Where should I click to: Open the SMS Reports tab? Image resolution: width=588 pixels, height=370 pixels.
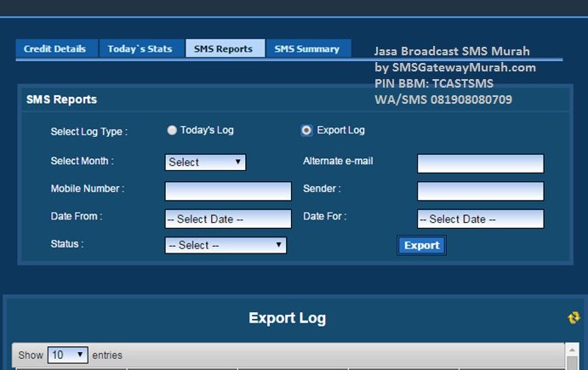pyautogui.click(x=225, y=48)
